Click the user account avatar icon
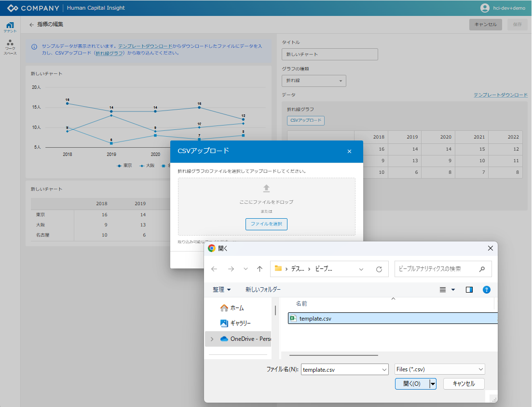 [485, 8]
